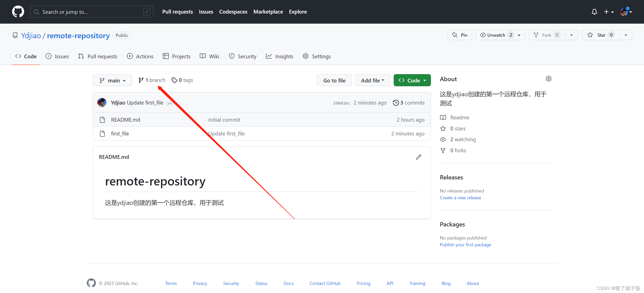
Task: Open the remote-repository link
Action: pyautogui.click(x=78, y=36)
